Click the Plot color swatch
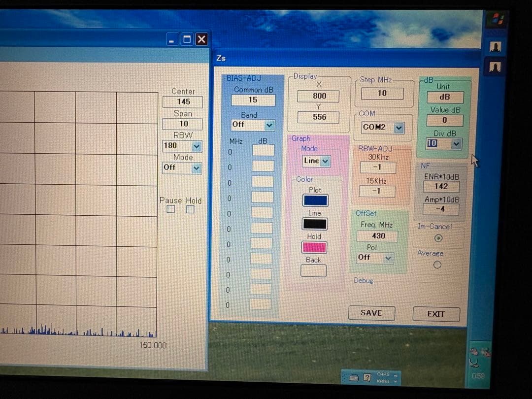The width and height of the screenshot is (532, 399). 315,200
